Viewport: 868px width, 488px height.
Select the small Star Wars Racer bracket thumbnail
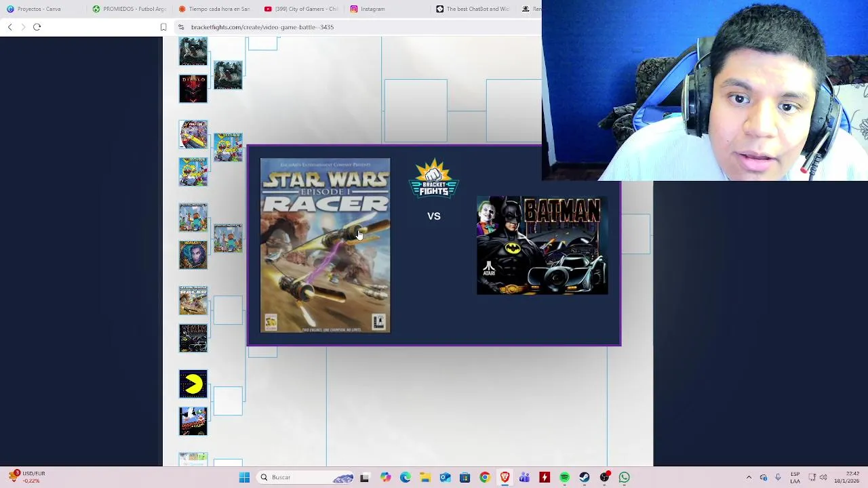[193, 300]
